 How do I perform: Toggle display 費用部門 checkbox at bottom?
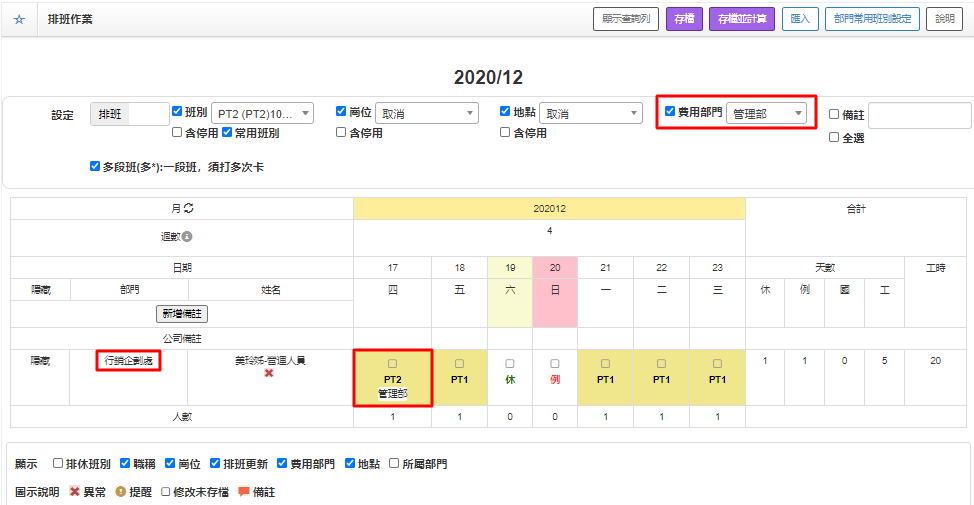pyautogui.click(x=282, y=463)
